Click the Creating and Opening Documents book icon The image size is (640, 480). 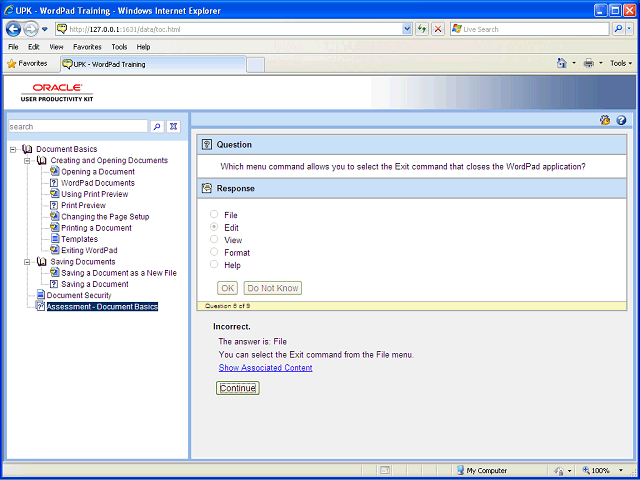point(42,160)
